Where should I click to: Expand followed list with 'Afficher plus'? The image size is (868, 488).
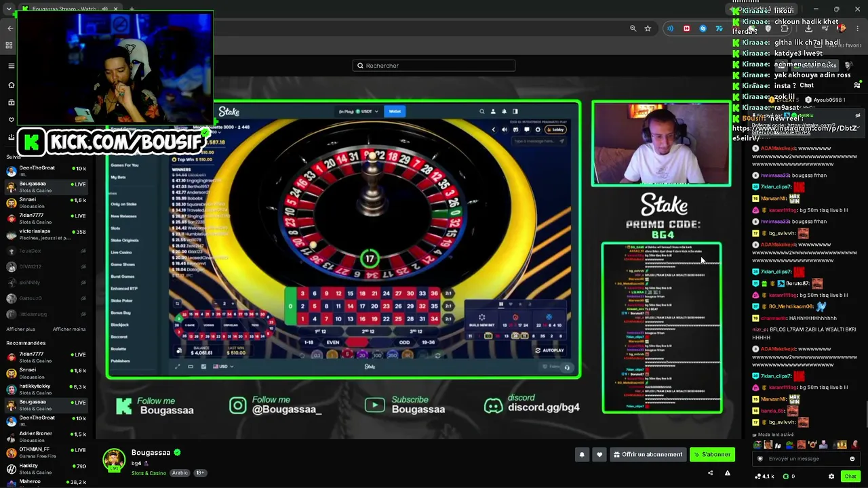click(x=20, y=329)
